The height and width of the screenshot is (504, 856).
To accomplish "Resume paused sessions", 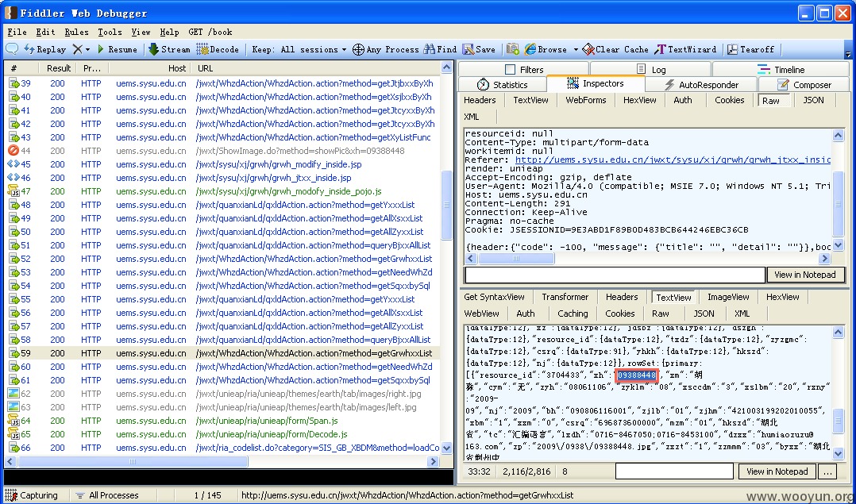I will 117,49.
